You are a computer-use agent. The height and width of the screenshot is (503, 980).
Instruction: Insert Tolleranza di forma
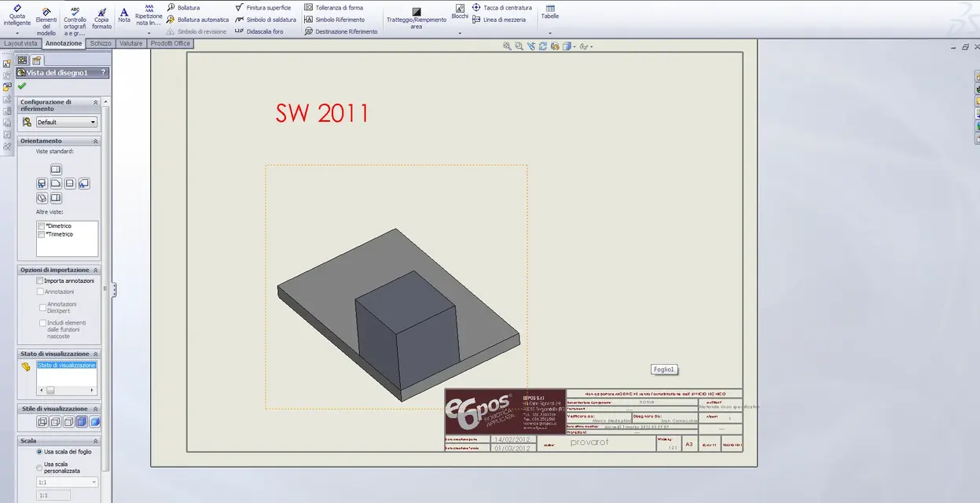tap(334, 8)
